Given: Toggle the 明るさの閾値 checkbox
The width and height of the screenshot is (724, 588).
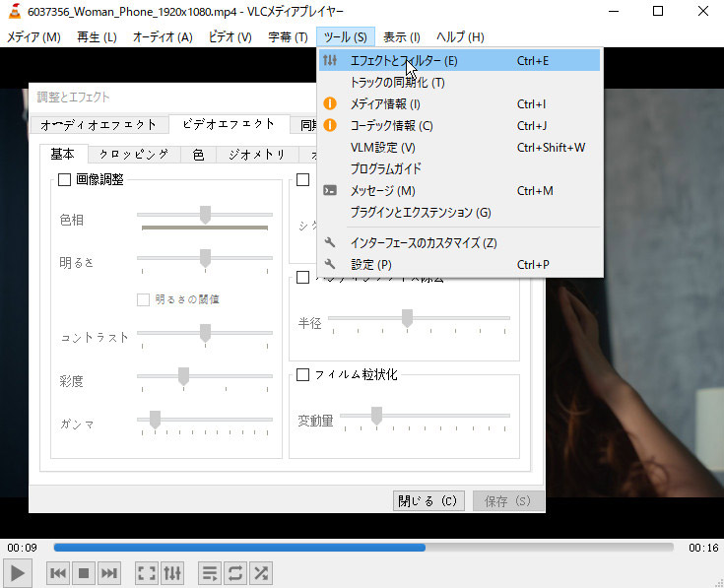Looking at the screenshot, I should (x=143, y=299).
